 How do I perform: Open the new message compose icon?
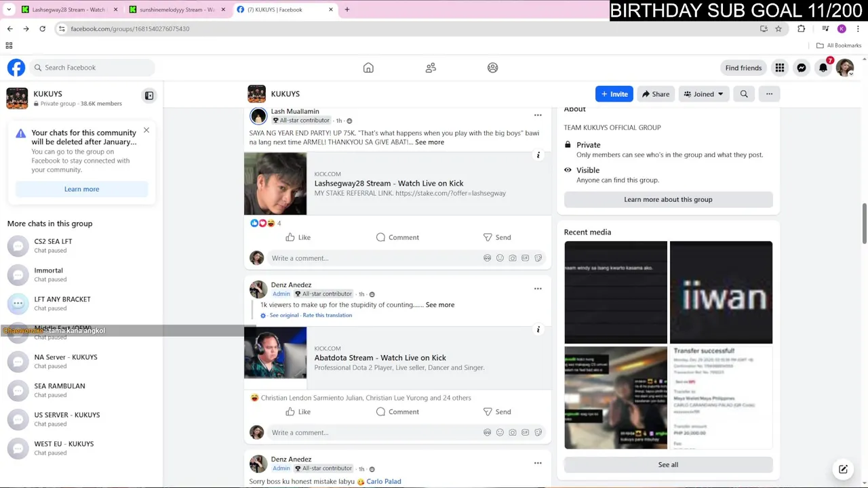[843, 469]
